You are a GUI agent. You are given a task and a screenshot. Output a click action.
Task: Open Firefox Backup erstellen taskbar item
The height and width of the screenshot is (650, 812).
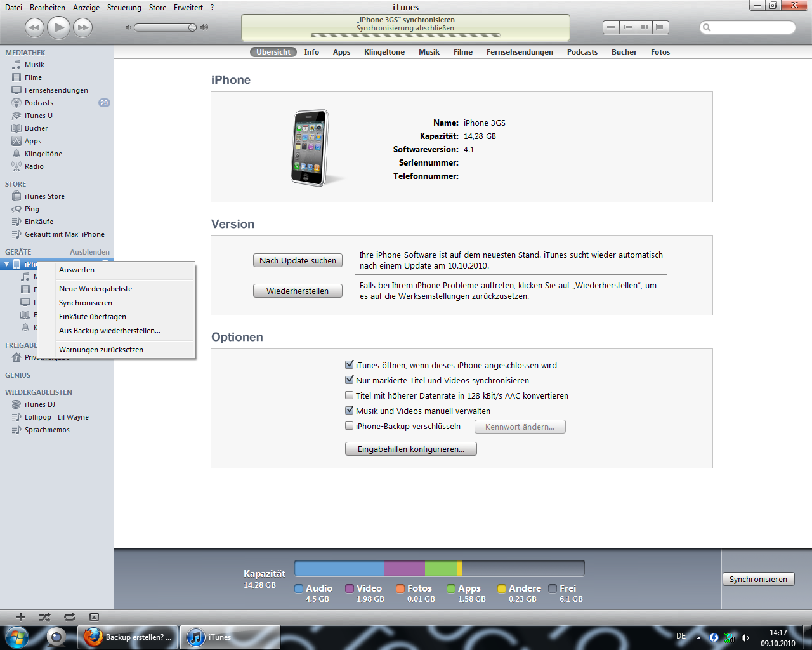click(128, 637)
